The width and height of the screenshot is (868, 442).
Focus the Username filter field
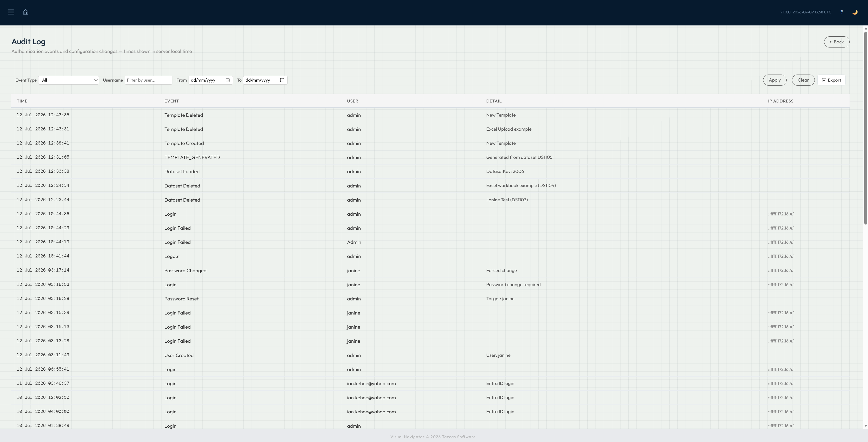click(148, 80)
